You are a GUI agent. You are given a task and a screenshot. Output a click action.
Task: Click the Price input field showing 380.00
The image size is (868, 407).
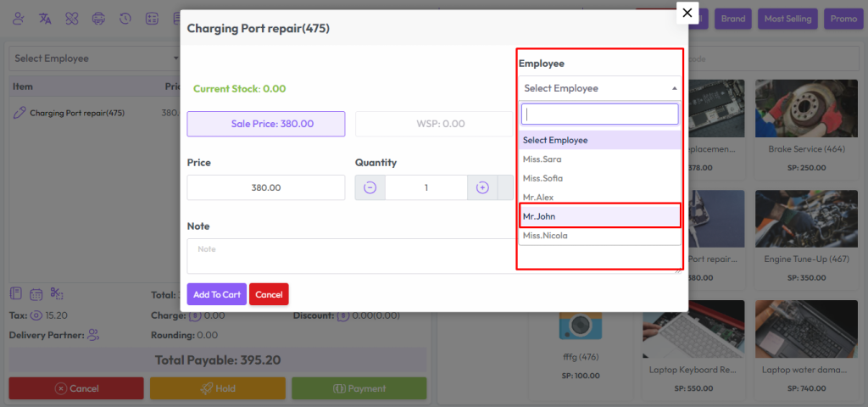(266, 187)
